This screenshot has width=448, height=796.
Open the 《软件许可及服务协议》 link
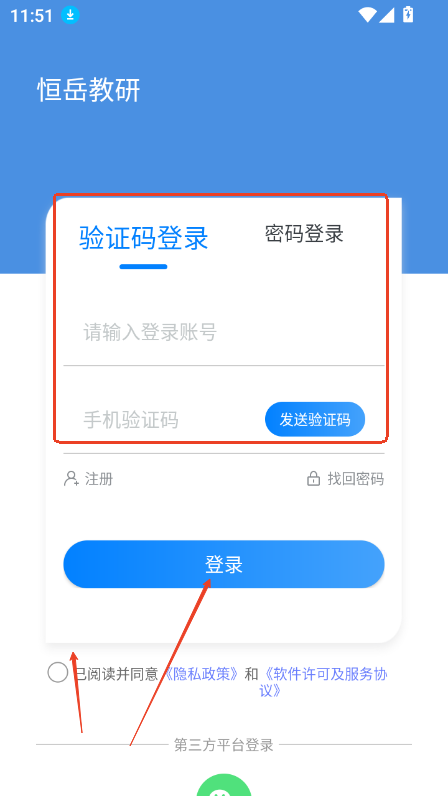click(323, 682)
